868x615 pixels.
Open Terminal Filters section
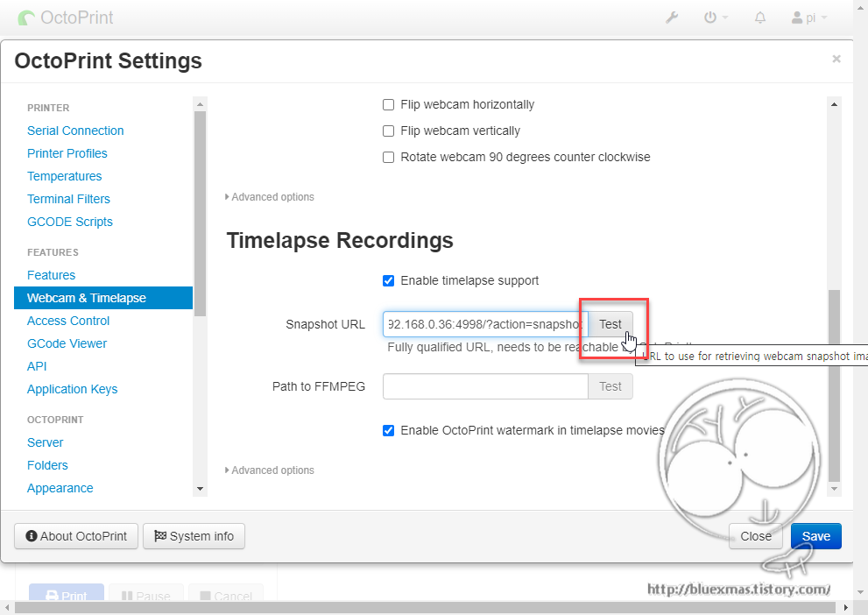68,199
